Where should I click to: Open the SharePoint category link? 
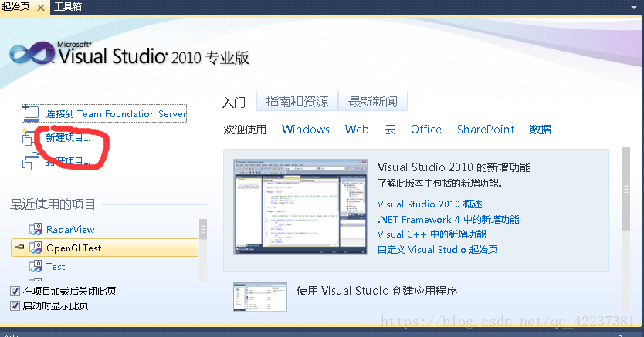tap(486, 130)
